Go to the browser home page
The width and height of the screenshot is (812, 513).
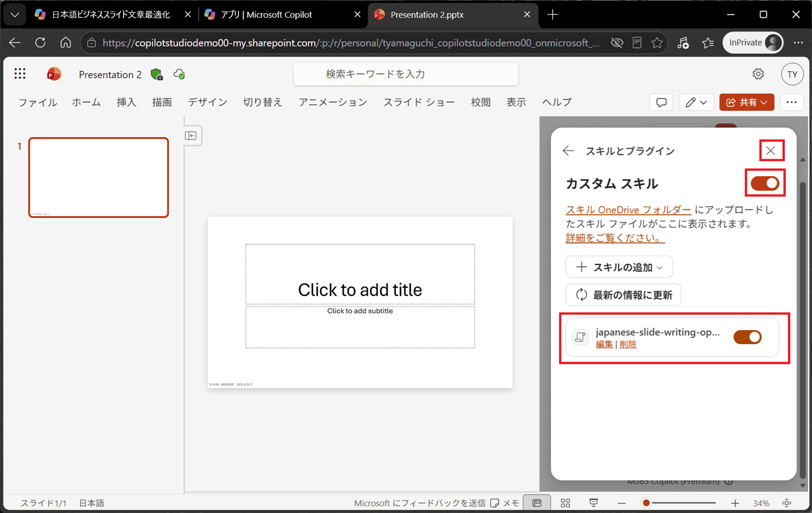(66, 43)
